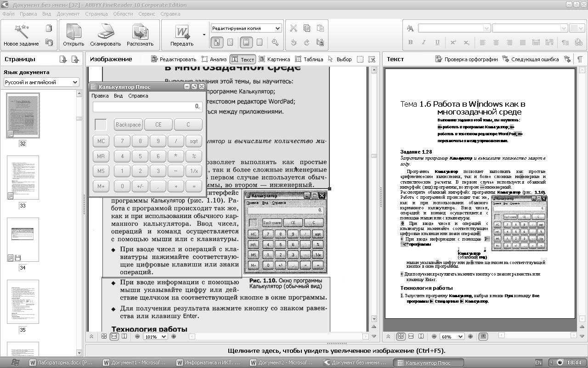Open the Документ menu
The image size is (588, 368).
coord(68,14)
